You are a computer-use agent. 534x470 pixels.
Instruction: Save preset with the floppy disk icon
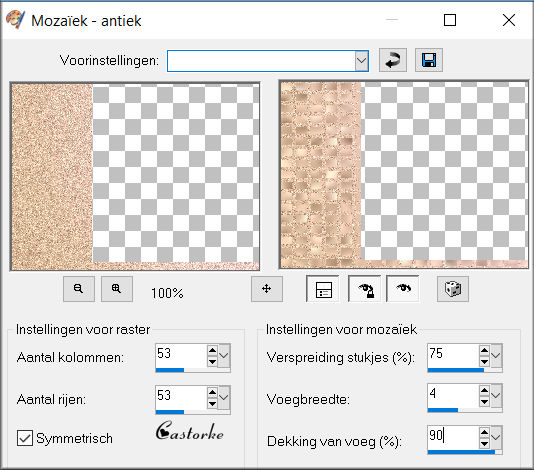coord(429,60)
